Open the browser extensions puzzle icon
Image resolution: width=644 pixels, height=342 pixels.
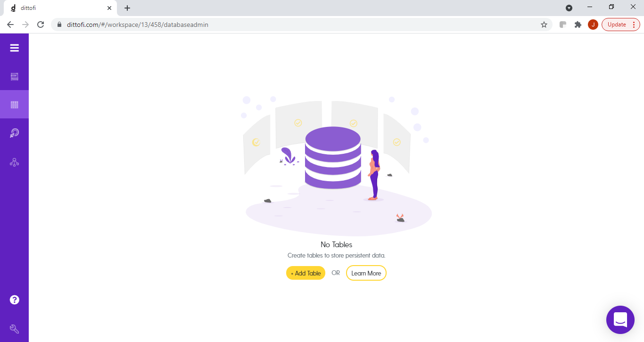578,25
